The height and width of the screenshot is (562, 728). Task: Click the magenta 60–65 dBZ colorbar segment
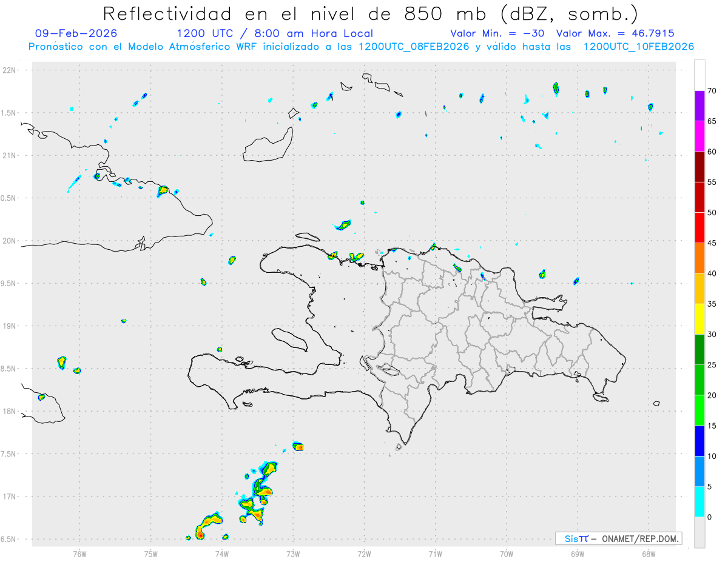(699, 136)
